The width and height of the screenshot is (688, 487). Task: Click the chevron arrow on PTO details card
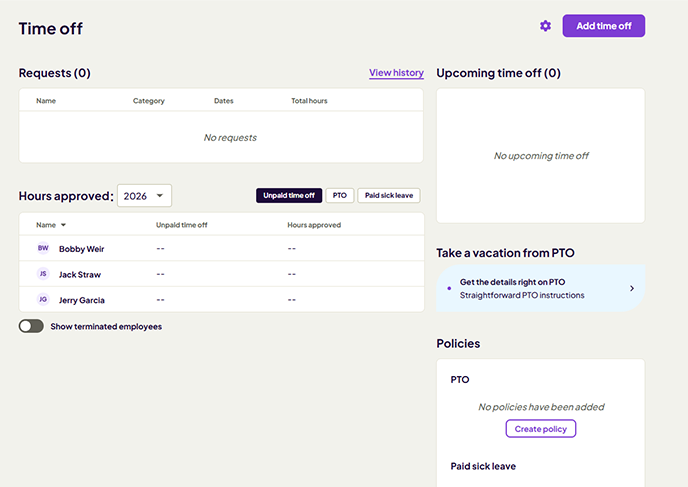point(631,289)
